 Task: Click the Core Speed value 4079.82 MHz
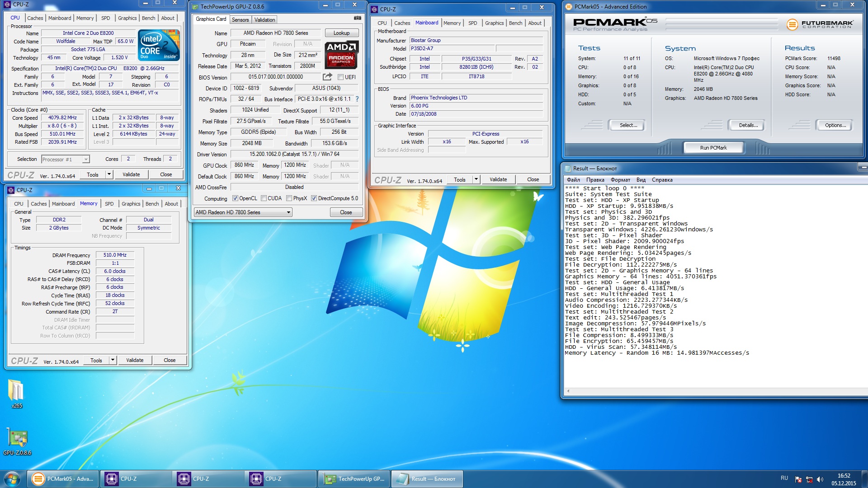point(62,117)
